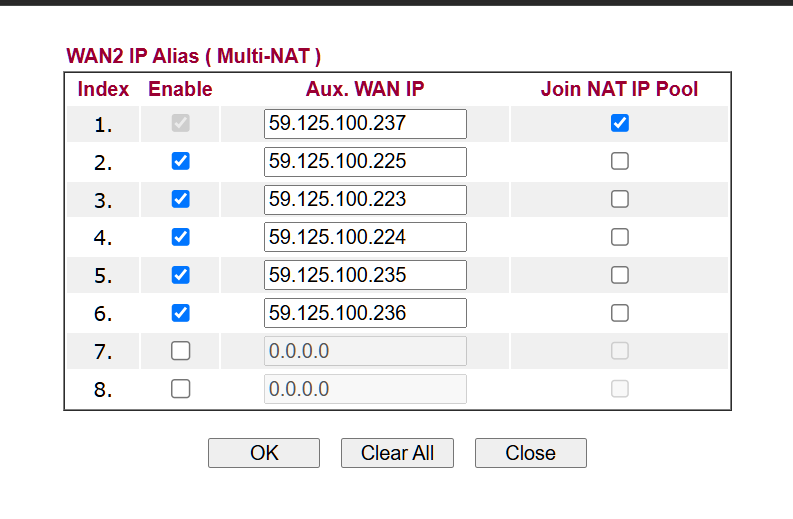Uncheck Enable checkbox for index 3
Image resolution: width=793 pixels, height=519 pixels.
click(180, 199)
